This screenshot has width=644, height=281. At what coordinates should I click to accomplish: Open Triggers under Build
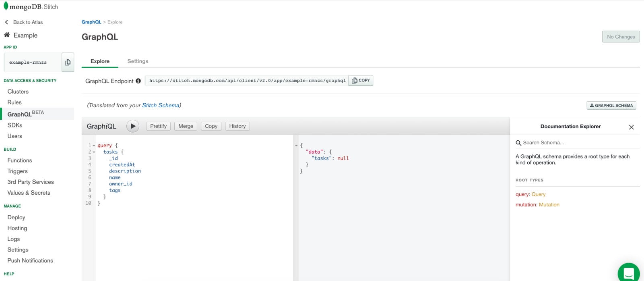pyautogui.click(x=18, y=171)
